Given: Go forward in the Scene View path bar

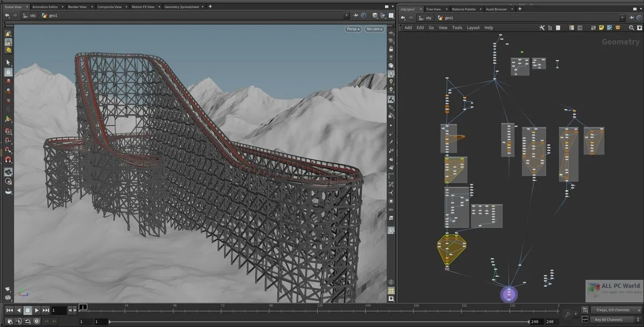Looking at the screenshot, I should [x=15, y=16].
